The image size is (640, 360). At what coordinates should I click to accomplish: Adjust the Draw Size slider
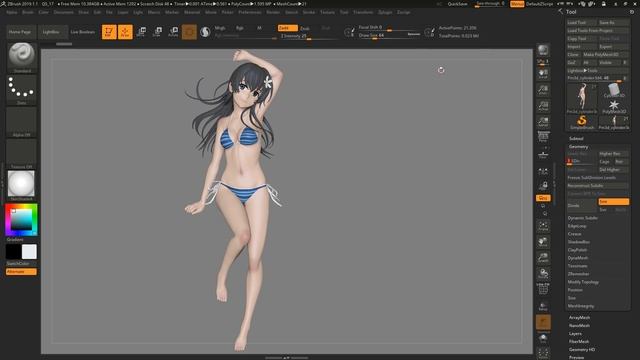(389, 36)
